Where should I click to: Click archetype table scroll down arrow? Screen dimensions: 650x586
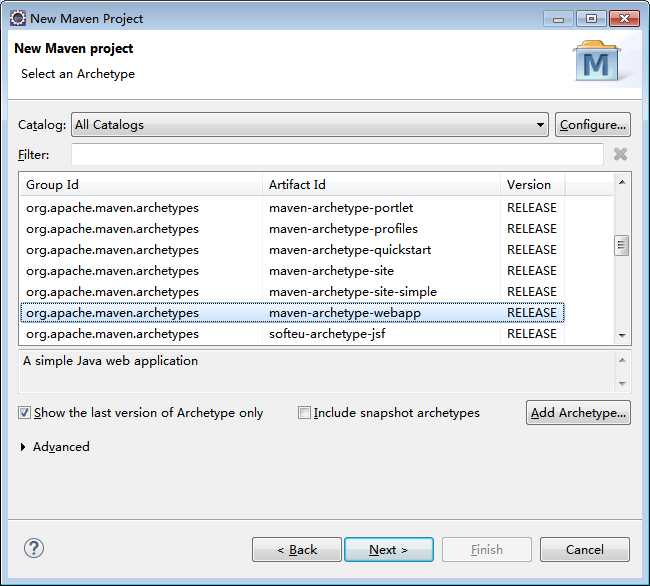coord(622,335)
